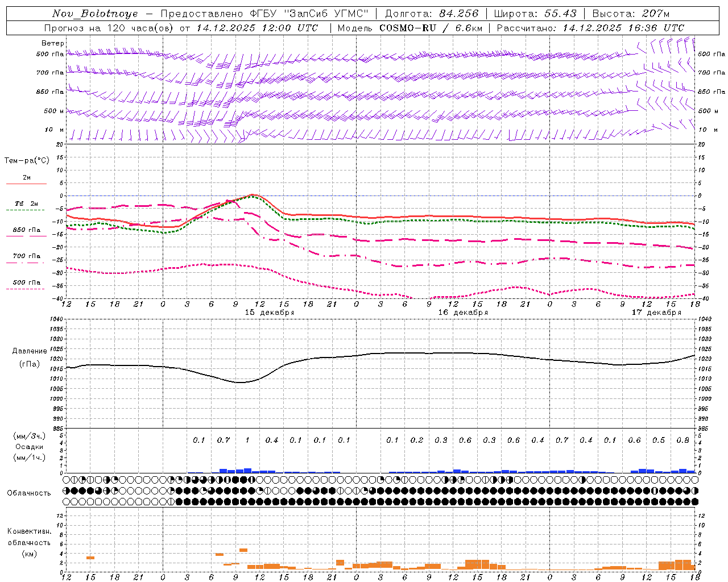Click the red 2м temperature legend line

[26, 184]
